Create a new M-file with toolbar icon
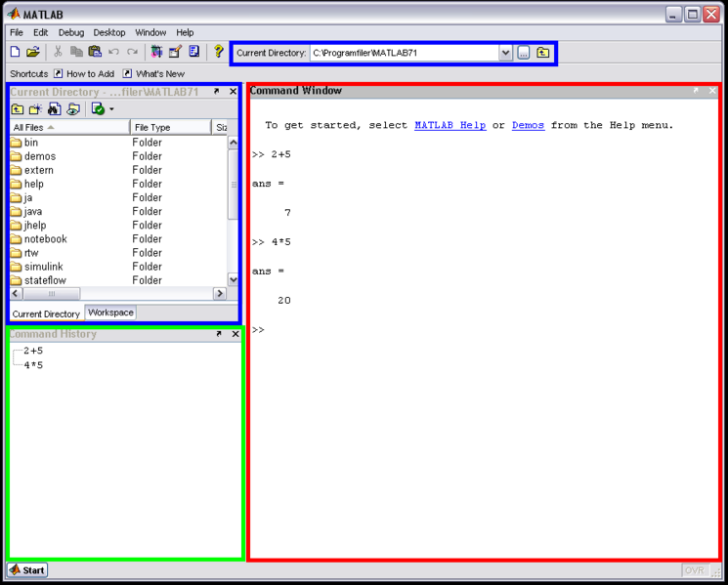Image resolution: width=728 pixels, height=585 pixels. point(15,52)
